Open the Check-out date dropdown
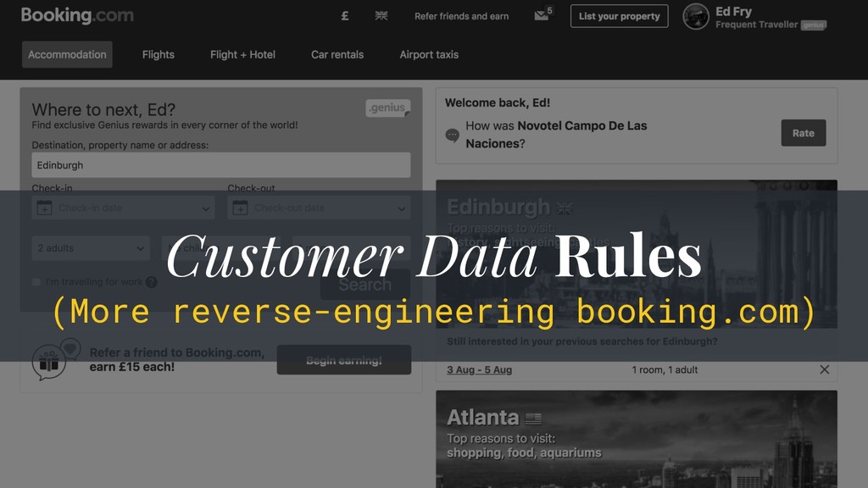868x488 pixels. tap(319, 208)
